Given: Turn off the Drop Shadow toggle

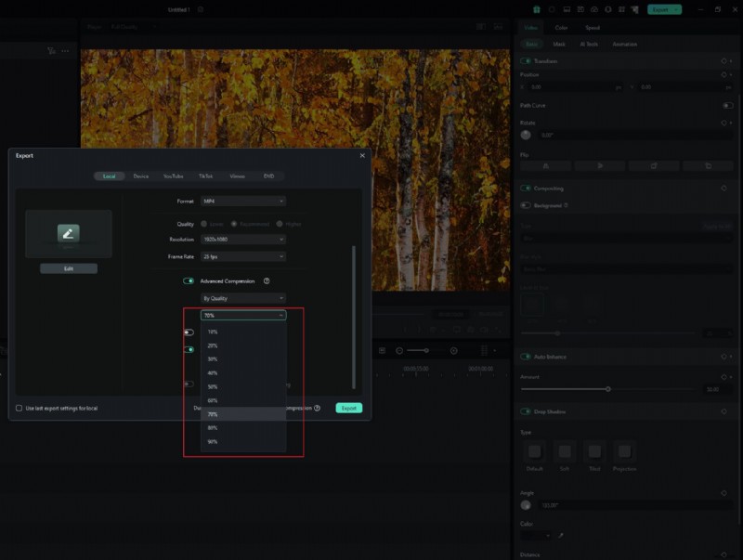Looking at the screenshot, I should tap(527, 410).
